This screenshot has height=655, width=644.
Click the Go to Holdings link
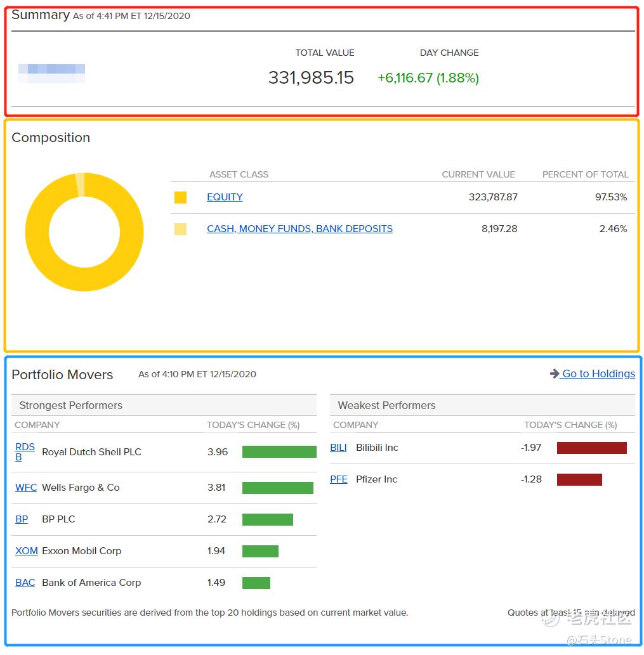[x=598, y=373]
